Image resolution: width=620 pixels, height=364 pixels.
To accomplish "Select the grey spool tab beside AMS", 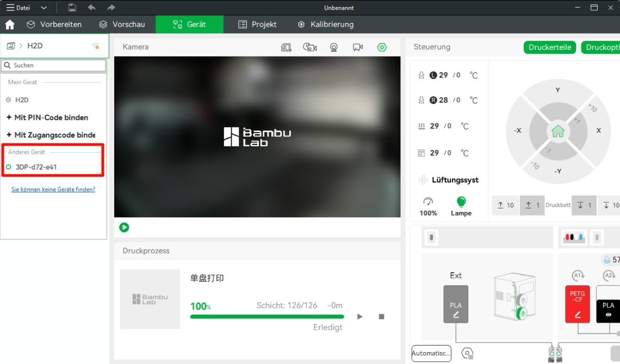I will pyautogui.click(x=597, y=237).
